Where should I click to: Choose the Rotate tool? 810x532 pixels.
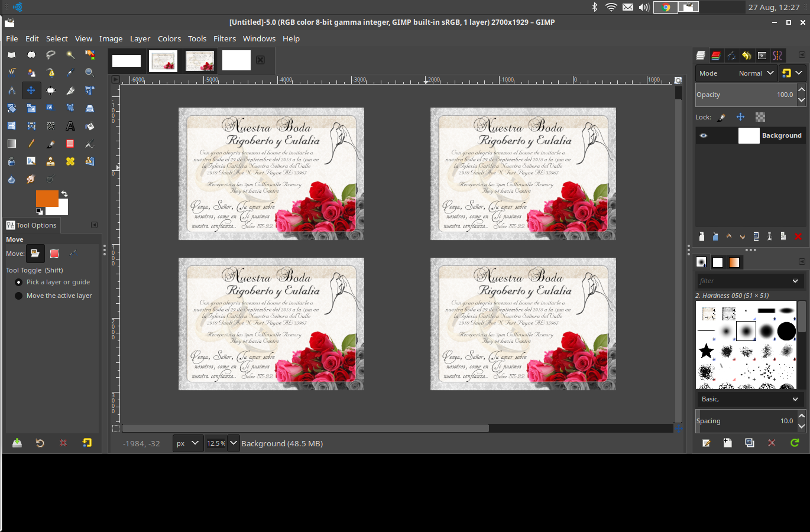(12, 108)
